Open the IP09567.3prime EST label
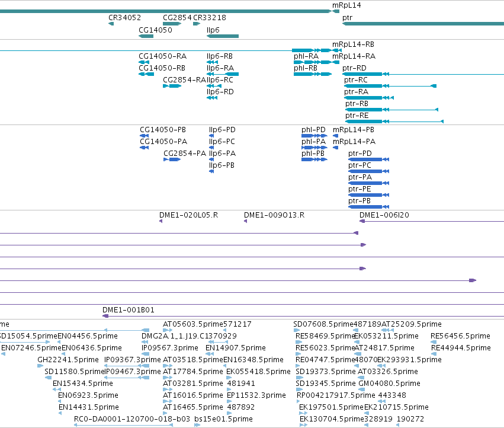504x428 pixels. pos(170,348)
